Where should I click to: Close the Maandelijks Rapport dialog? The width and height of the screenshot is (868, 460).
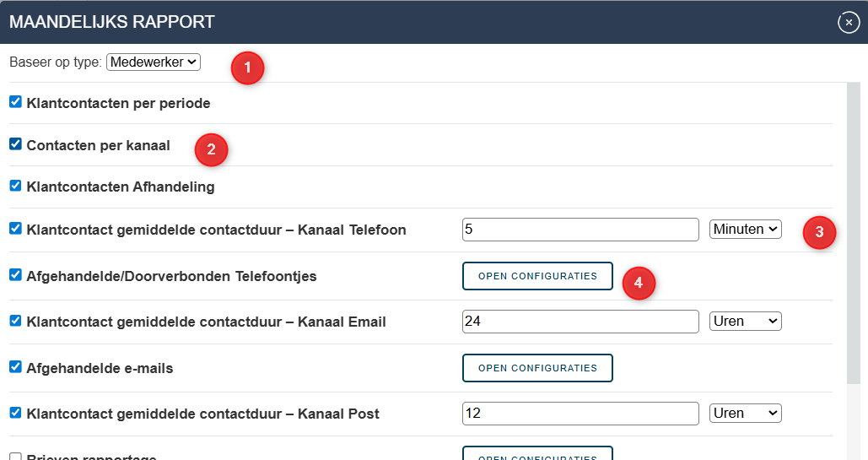click(x=848, y=22)
